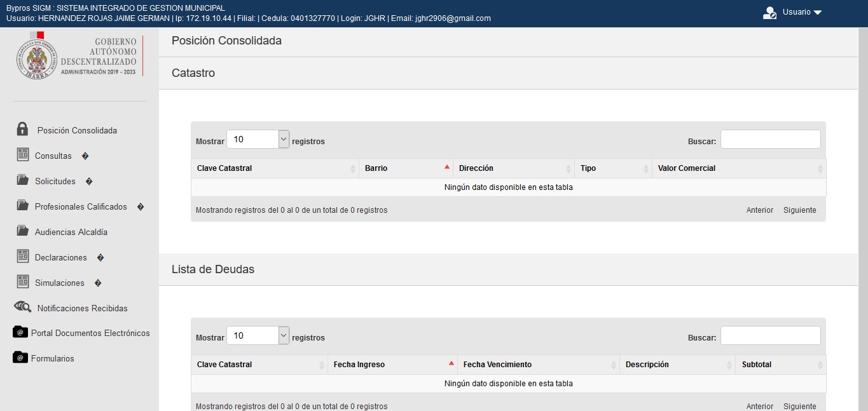Open the Lista de Deudas registros dropdown
The height and width of the screenshot is (411, 868).
point(258,335)
